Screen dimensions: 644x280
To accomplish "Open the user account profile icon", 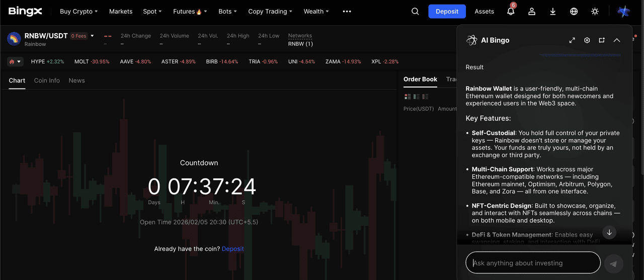I will [x=532, y=12].
